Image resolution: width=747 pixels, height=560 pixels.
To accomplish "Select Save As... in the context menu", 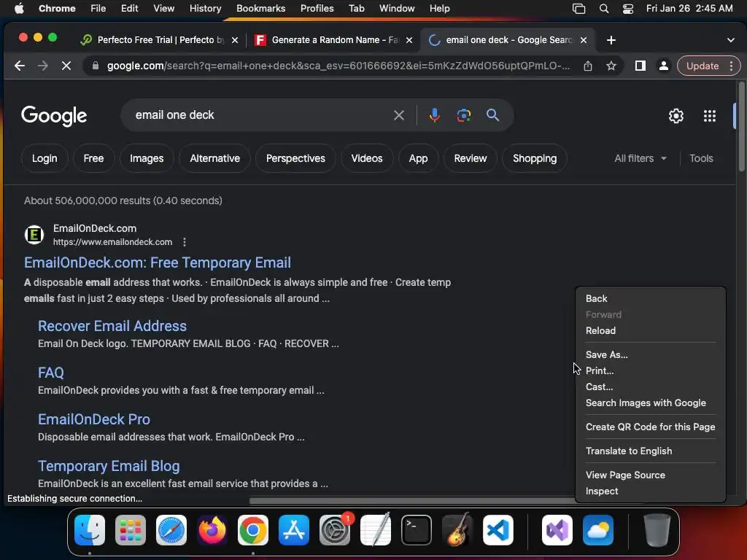I will pos(650,355).
